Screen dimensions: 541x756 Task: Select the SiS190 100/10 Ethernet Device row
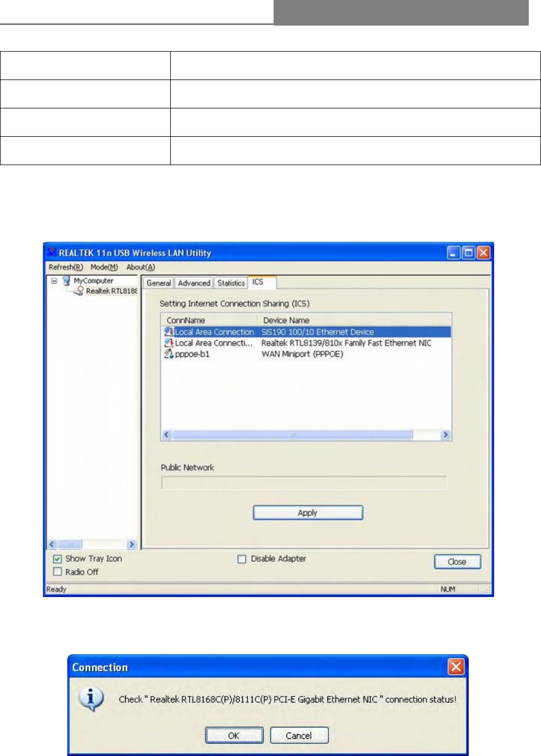306,332
